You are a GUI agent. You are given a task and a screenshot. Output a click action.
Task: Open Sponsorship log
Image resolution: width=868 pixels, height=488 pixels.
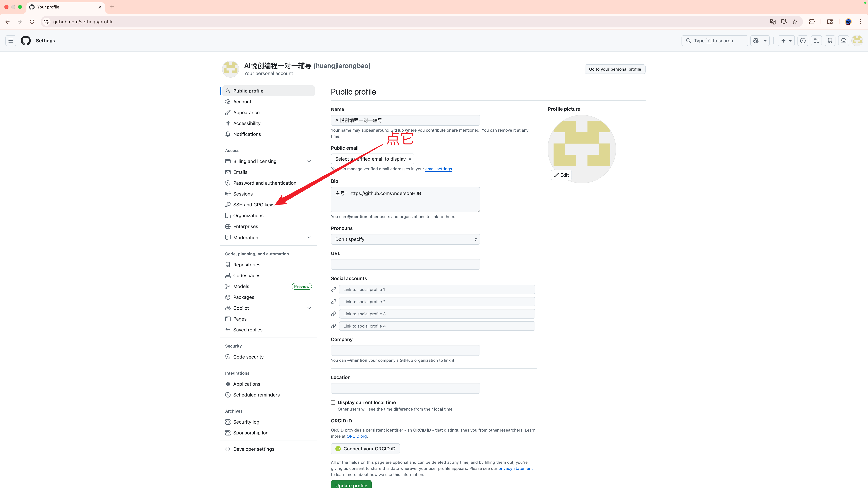pos(269,433)
